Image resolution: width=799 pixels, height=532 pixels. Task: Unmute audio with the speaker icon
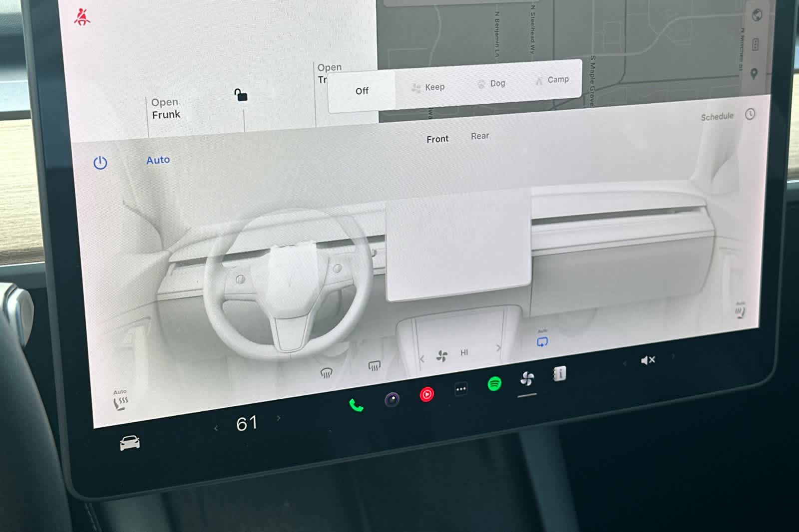(x=648, y=360)
